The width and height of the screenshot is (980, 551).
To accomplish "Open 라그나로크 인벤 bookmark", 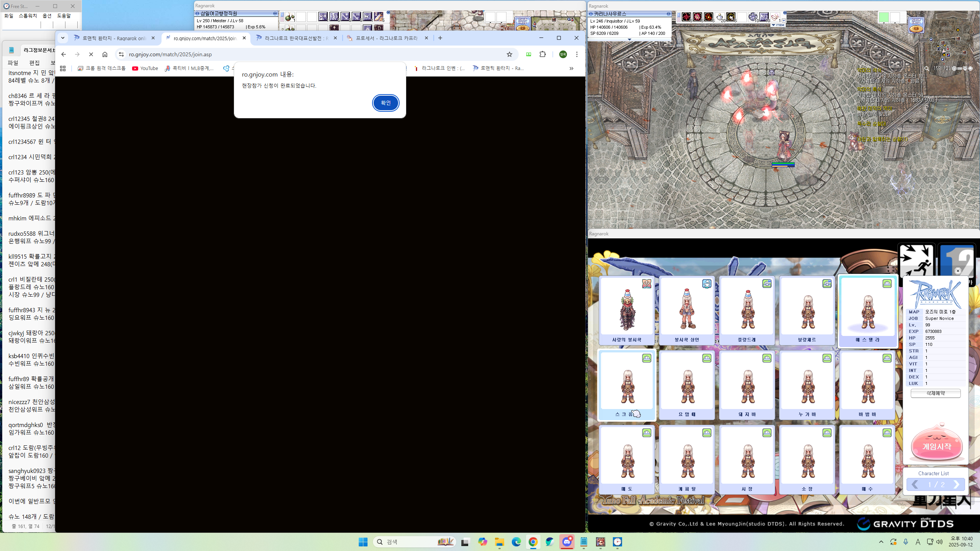I will point(439,68).
